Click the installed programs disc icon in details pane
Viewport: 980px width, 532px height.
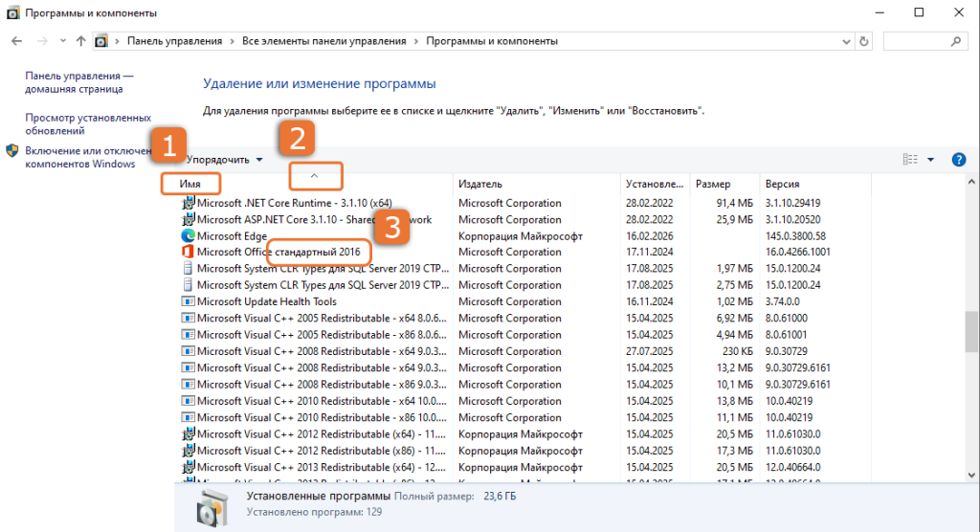(212, 507)
